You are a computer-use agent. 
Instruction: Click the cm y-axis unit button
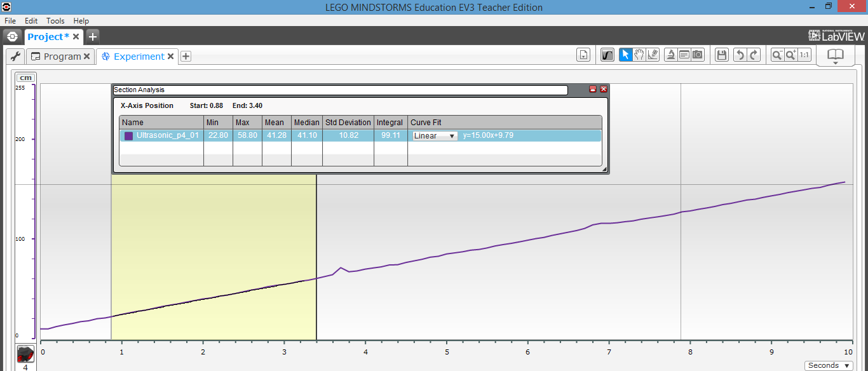point(25,78)
